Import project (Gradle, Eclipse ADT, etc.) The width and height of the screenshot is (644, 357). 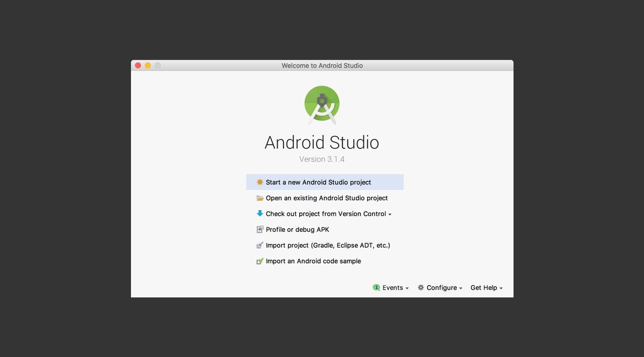325,245
